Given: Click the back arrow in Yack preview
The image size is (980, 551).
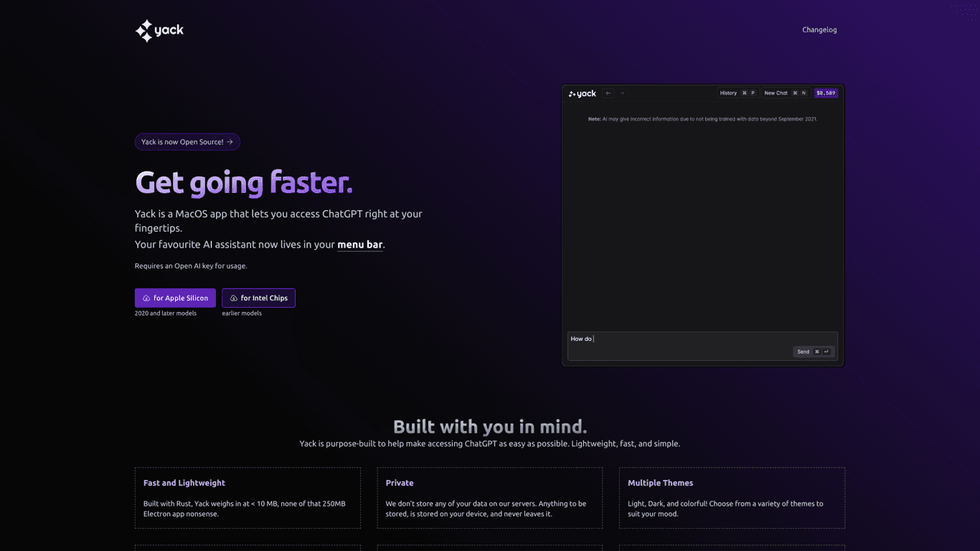Looking at the screenshot, I should click(x=608, y=93).
